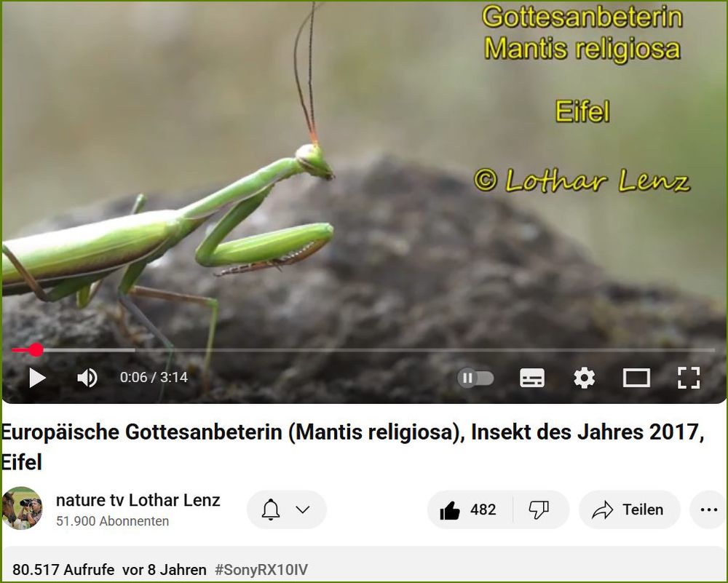The image size is (728, 583).
Task: Mute the video using the speaker icon
Action: click(x=87, y=378)
